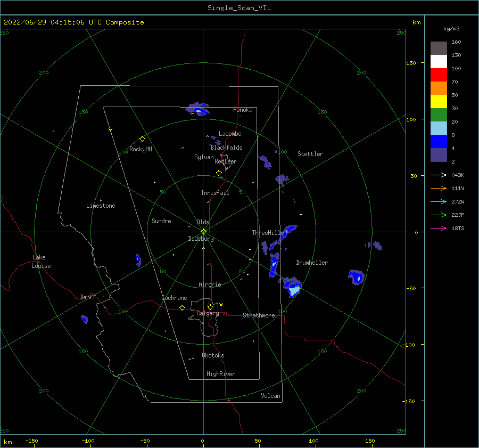479x448 pixels.
Task: Click the Lake Louise label
Action: tap(41, 262)
